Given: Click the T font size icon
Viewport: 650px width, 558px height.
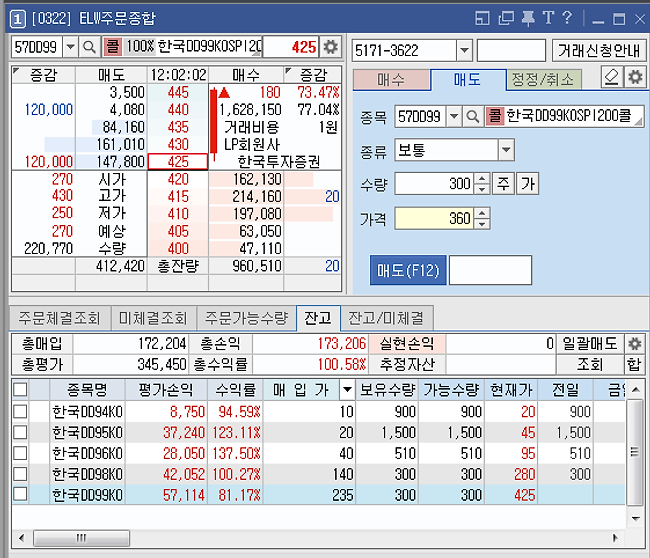Looking at the screenshot, I should [548, 18].
